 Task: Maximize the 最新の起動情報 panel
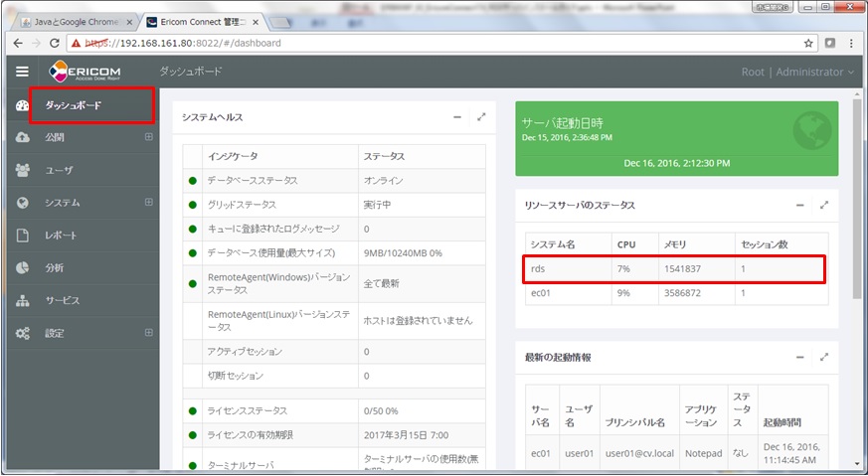tap(823, 357)
